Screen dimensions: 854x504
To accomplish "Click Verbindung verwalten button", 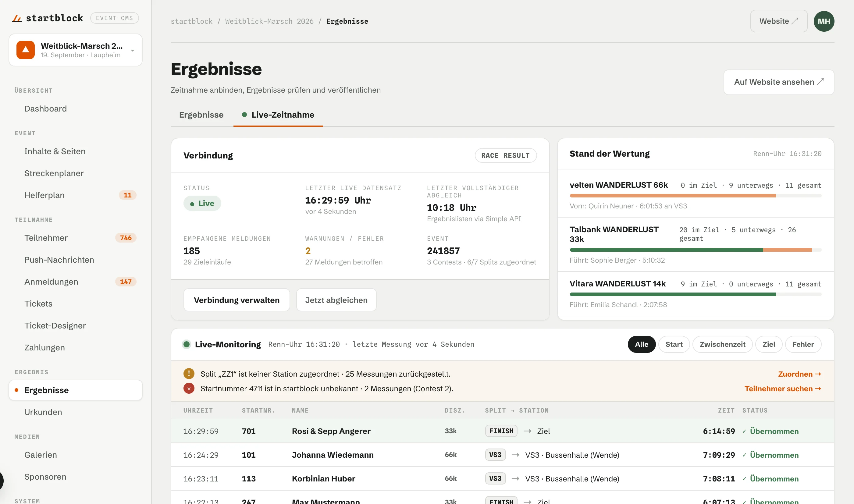I will tap(237, 300).
